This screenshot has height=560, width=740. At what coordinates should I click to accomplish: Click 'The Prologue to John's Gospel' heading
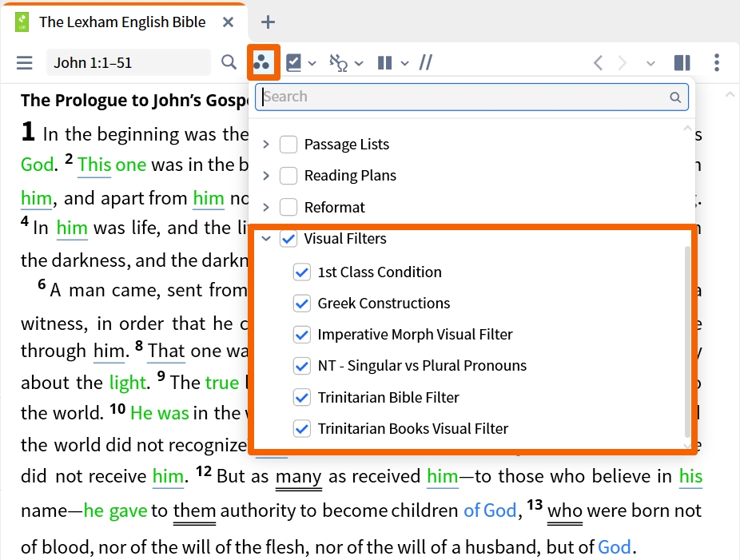coord(134,100)
